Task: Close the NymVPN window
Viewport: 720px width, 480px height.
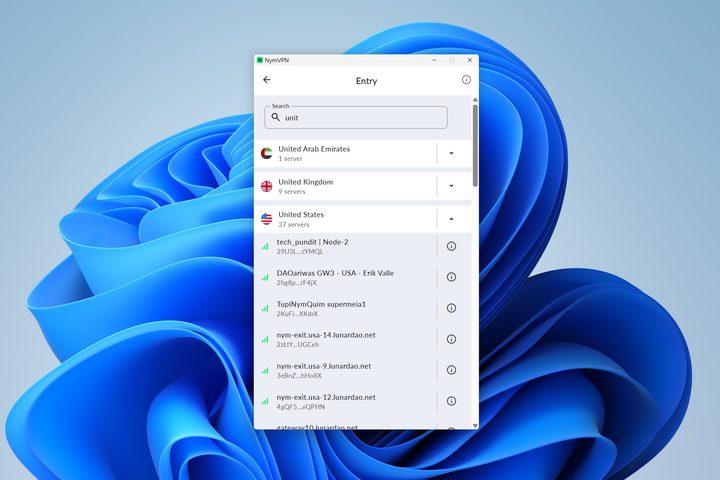Action: (470, 60)
